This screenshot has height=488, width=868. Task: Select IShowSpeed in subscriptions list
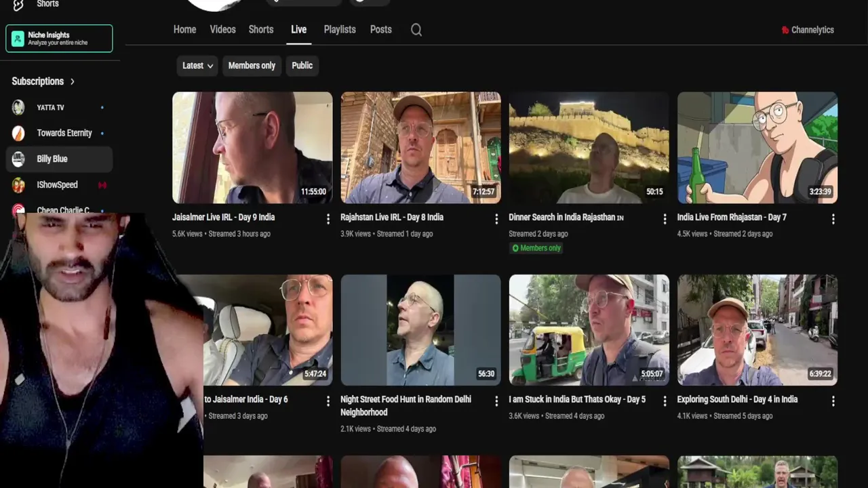click(x=59, y=184)
